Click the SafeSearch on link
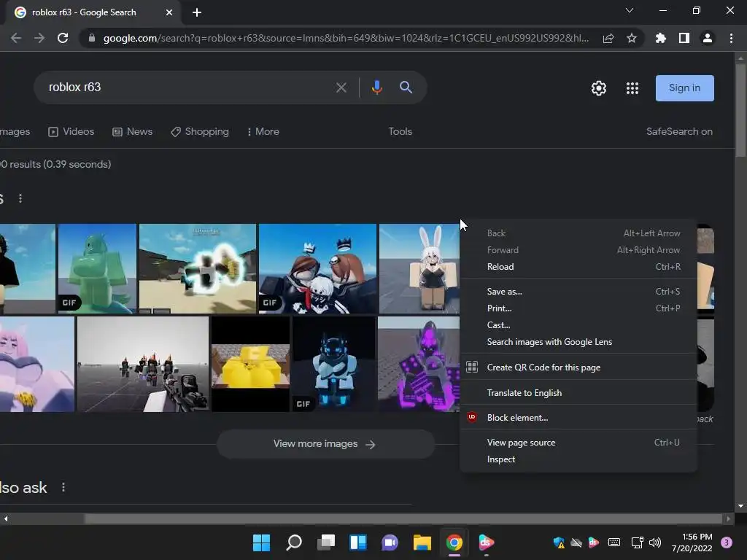Screen dimensions: 747x560 click(x=679, y=131)
